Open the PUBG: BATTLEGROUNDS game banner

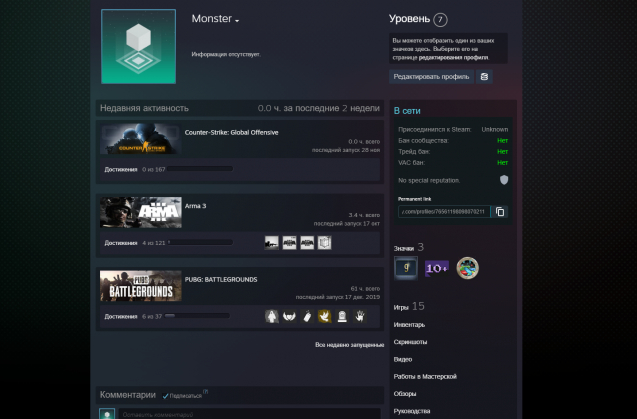click(141, 286)
